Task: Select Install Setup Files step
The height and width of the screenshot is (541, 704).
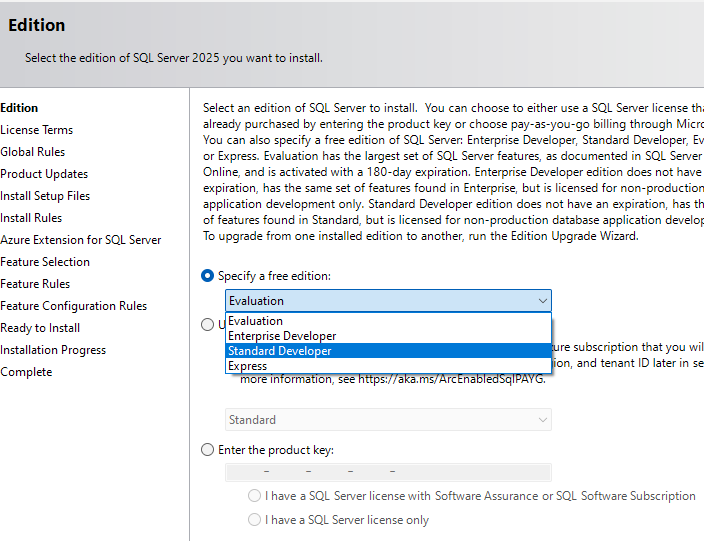Action: [45, 196]
